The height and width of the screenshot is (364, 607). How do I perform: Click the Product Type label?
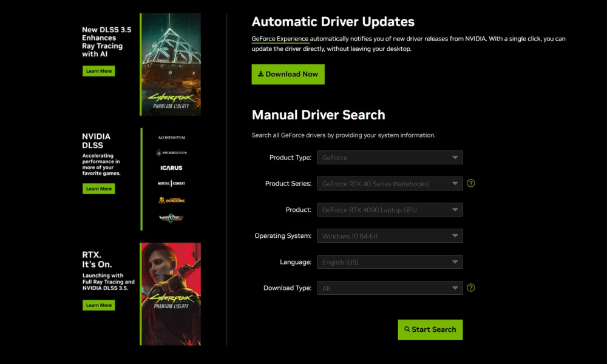pos(290,158)
